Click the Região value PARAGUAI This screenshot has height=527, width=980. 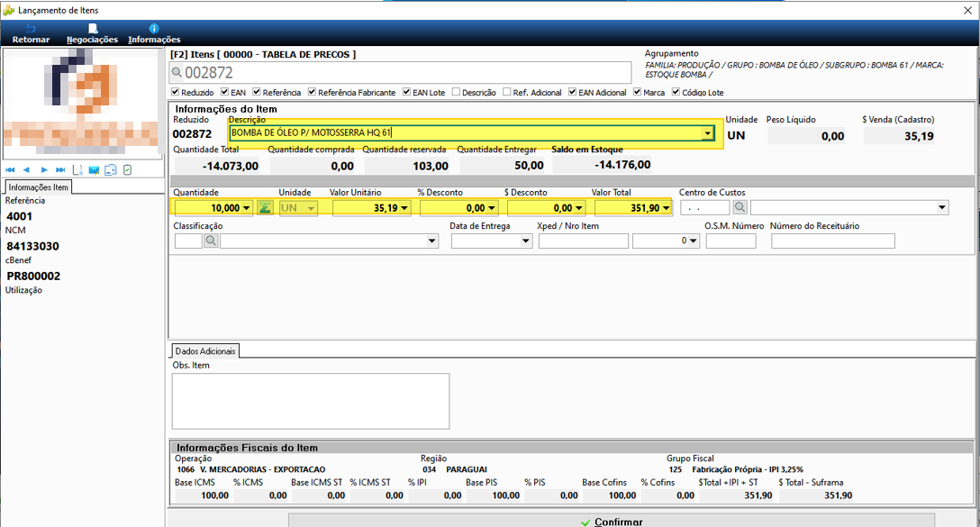point(467,469)
